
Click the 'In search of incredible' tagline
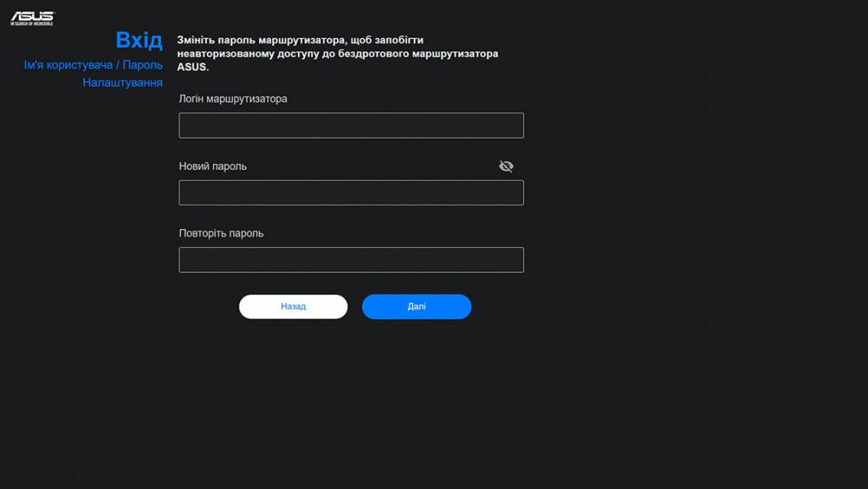point(32,24)
